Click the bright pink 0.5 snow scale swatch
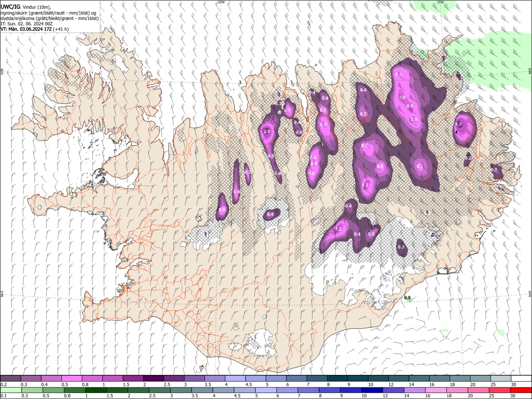Viewport: 532px width, 399px height. point(72,379)
